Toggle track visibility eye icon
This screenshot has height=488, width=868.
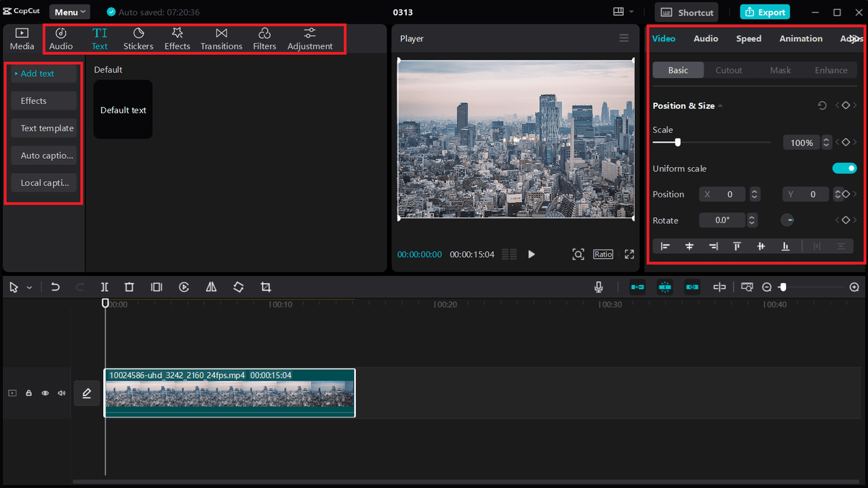pyautogui.click(x=45, y=393)
